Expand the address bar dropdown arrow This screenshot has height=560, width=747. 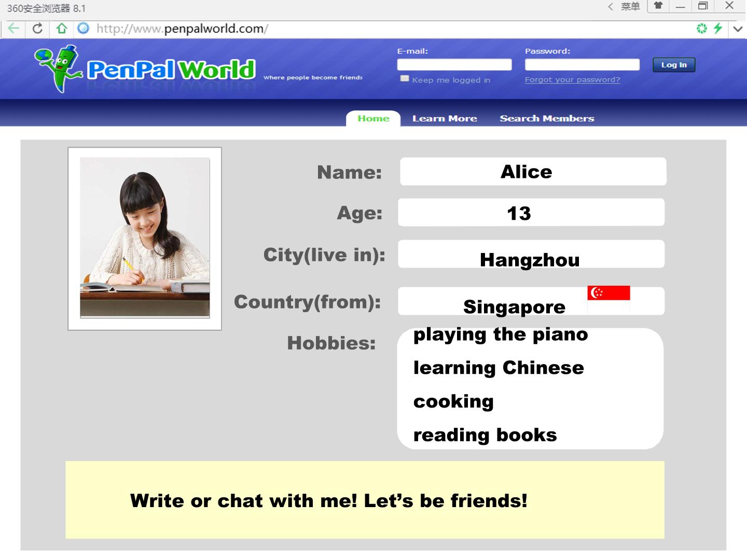pyautogui.click(x=738, y=29)
